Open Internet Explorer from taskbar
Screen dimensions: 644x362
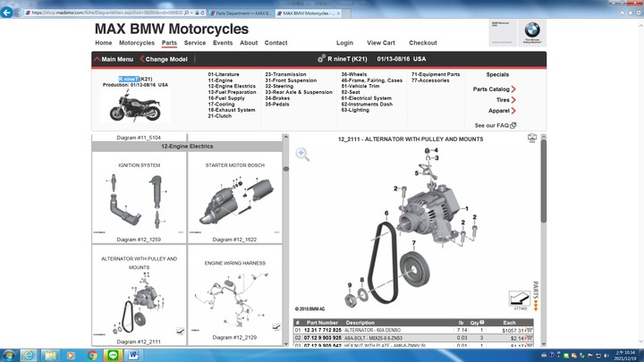(29, 355)
